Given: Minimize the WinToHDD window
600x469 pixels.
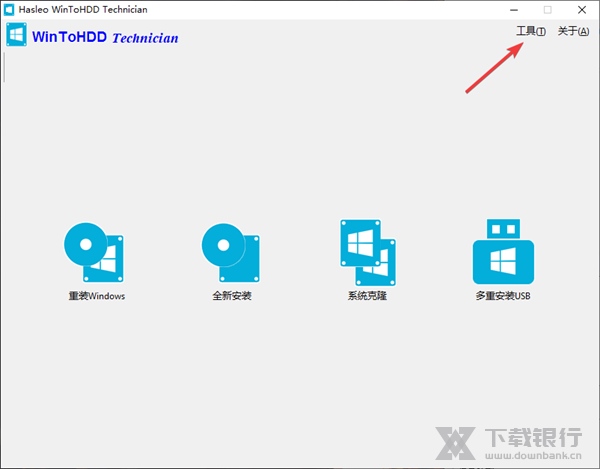Looking at the screenshot, I should [514, 10].
